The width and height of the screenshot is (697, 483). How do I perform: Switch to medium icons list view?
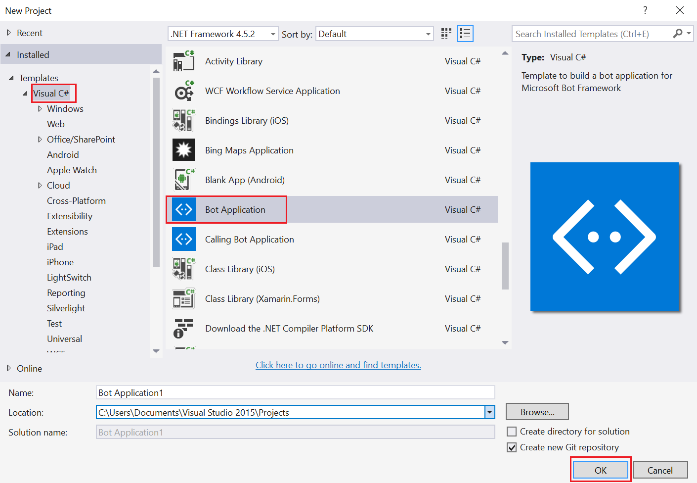click(465, 33)
